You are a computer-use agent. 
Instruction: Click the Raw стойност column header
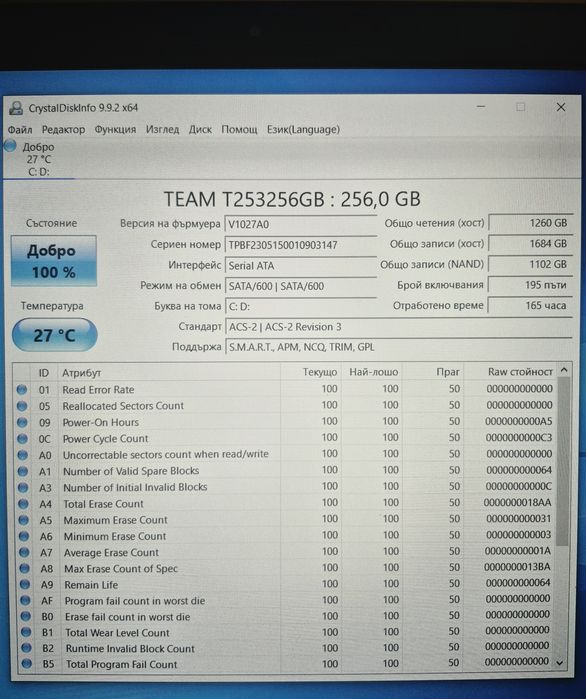pyautogui.click(x=510, y=371)
